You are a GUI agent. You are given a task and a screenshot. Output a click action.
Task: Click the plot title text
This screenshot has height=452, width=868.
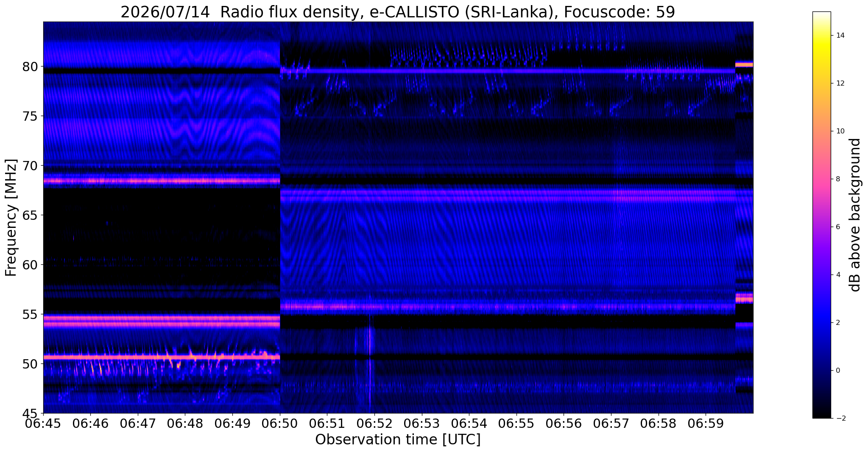pos(398,11)
